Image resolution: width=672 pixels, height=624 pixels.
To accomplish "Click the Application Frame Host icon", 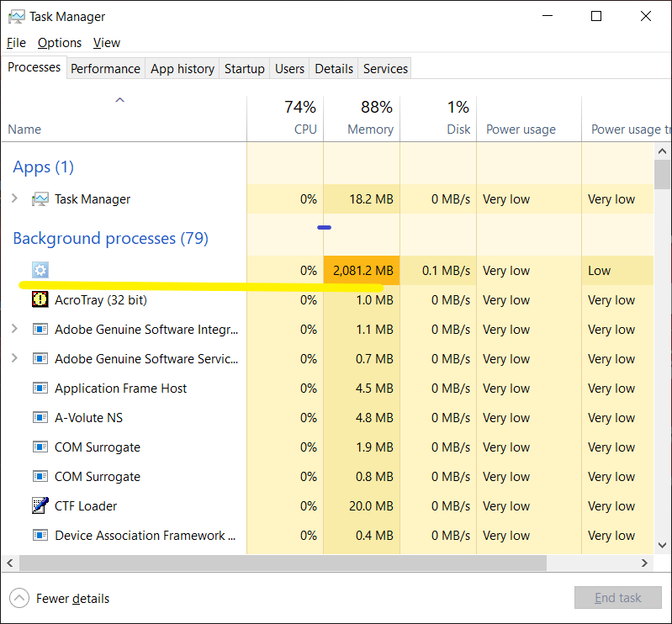I will point(40,388).
